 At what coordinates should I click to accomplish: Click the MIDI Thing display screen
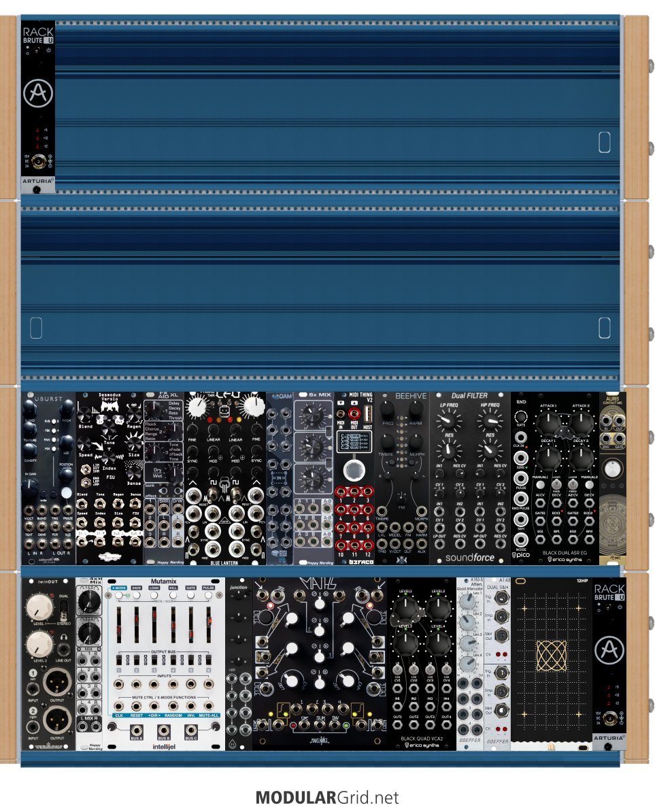tap(354, 441)
